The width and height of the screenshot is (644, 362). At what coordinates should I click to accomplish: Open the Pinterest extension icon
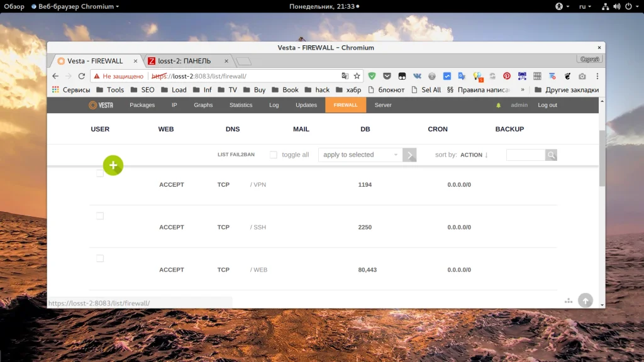point(506,76)
